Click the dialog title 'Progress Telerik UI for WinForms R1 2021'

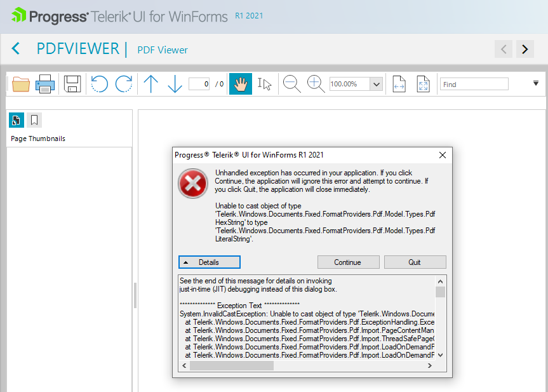(249, 155)
